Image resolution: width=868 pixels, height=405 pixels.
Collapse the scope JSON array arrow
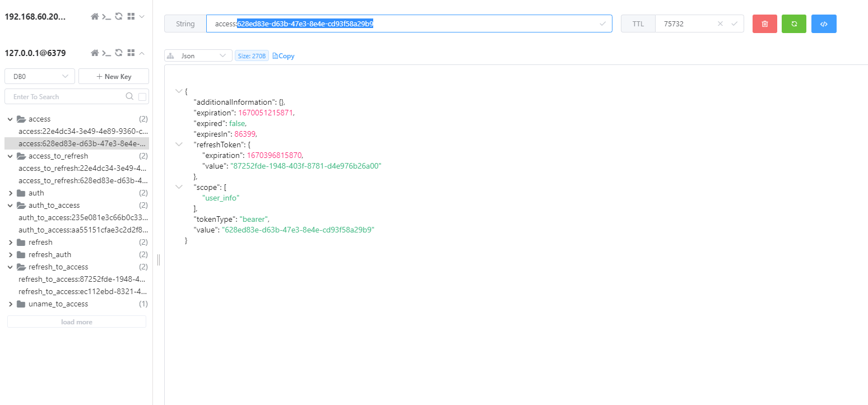[x=179, y=187]
